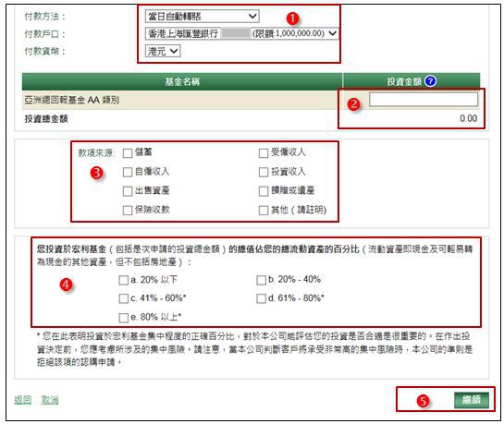Click the 取消 link
This screenshot has width=504, height=424.
coord(50,400)
